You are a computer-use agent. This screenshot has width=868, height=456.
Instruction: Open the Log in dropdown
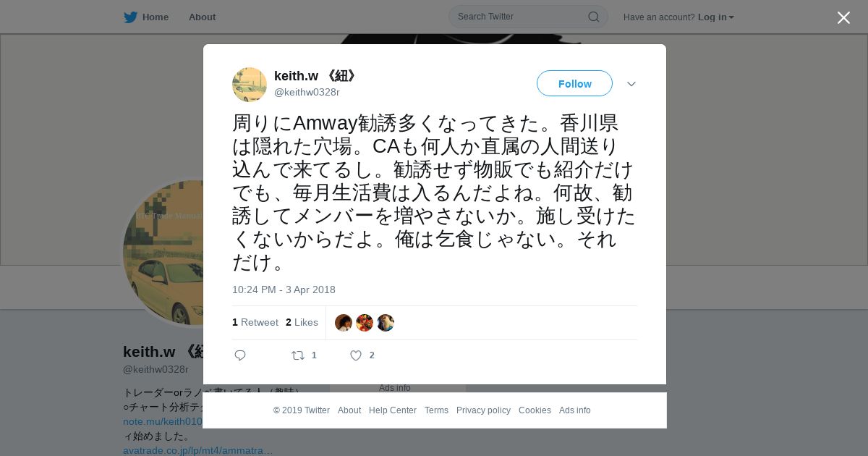point(715,17)
